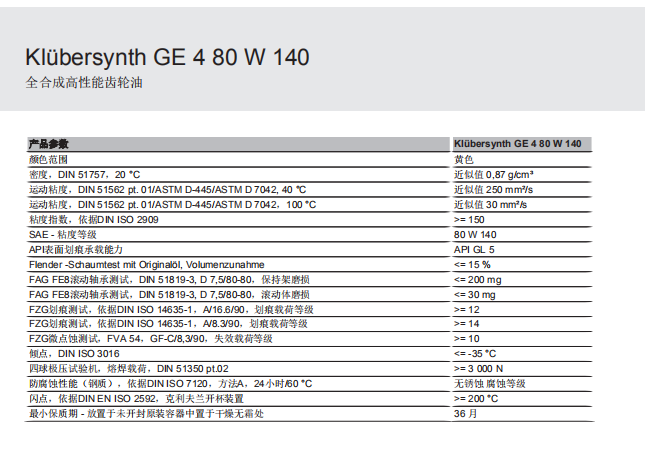Image resolution: width=645 pixels, height=451 pixels.
Task: Select the 'API表面划痕承载能力' label
Action: [x=76, y=249]
